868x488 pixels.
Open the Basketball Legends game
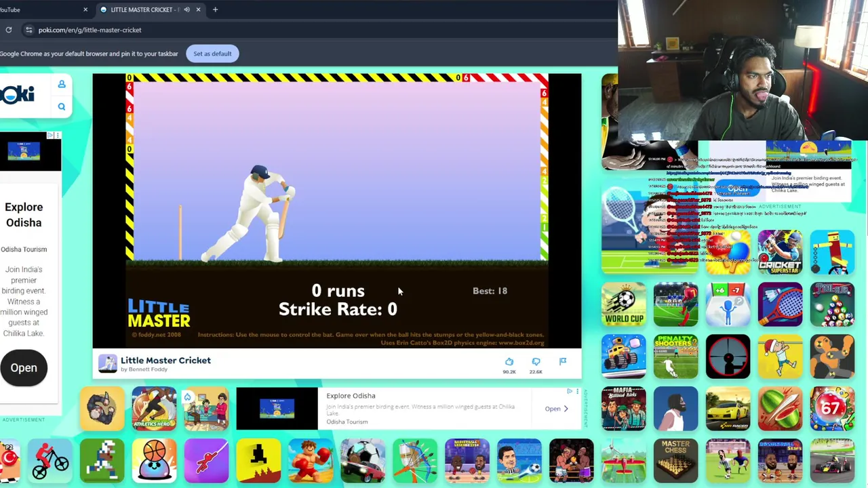pyautogui.click(x=467, y=461)
